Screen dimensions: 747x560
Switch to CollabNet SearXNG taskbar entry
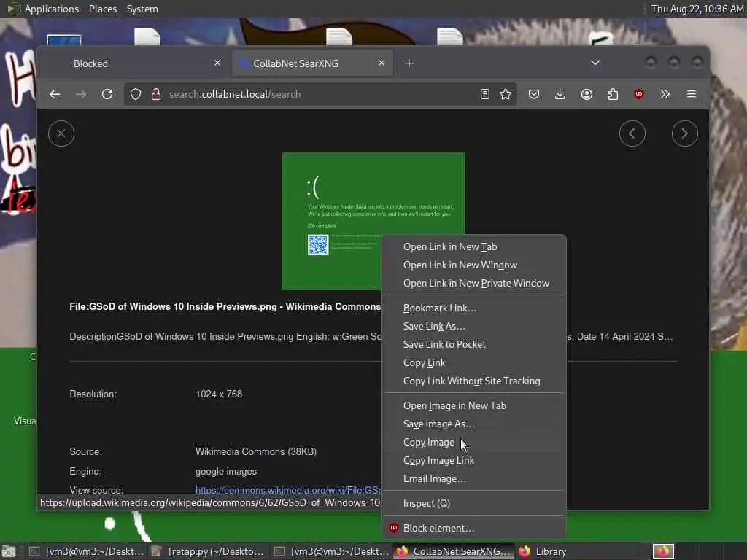pos(454,551)
